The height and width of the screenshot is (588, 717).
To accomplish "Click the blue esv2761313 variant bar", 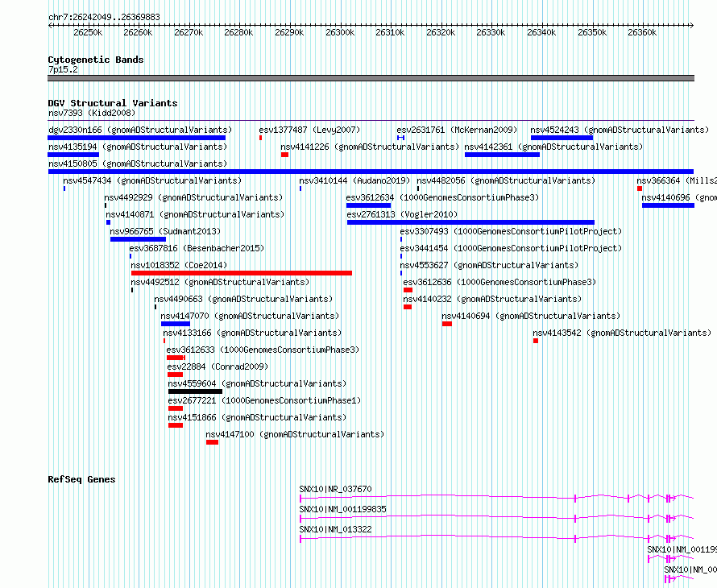I will pyautogui.click(x=470, y=222).
